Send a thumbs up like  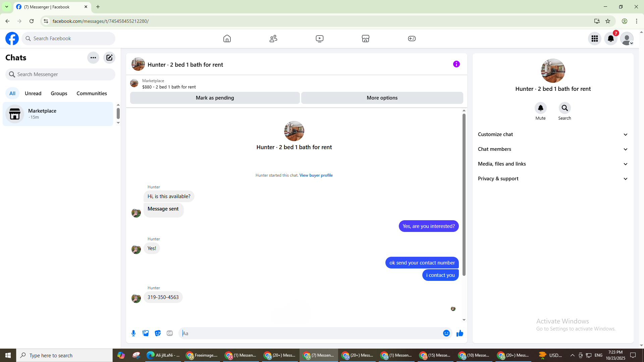tap(460, 333)
